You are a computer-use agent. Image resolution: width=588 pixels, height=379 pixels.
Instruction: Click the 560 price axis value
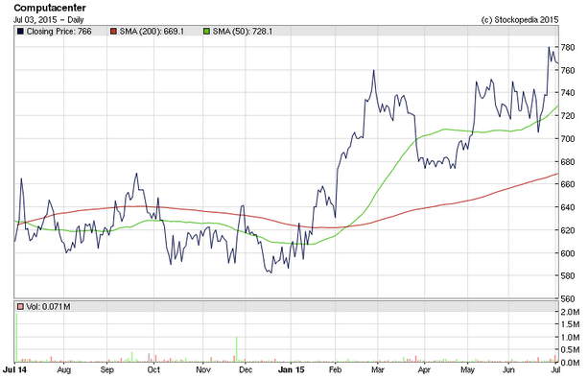568,298
